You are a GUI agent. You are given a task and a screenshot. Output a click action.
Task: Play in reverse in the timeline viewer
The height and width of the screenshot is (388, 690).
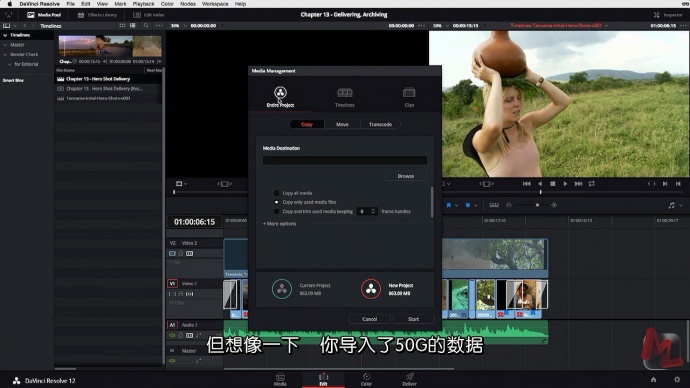pos(540,184)
